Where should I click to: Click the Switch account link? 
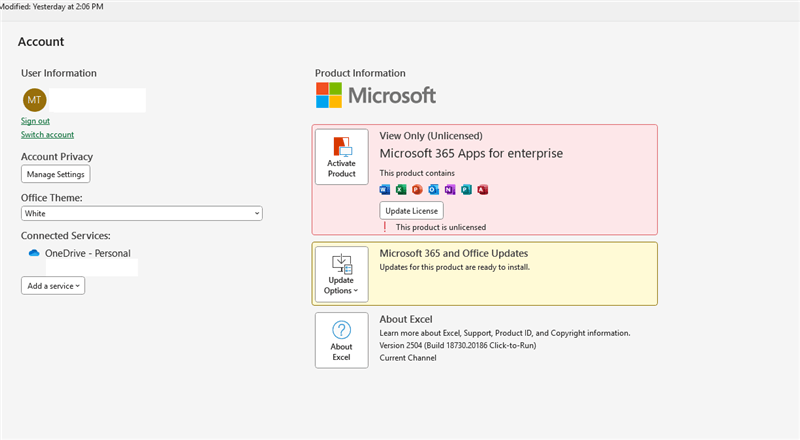point(47,134)
